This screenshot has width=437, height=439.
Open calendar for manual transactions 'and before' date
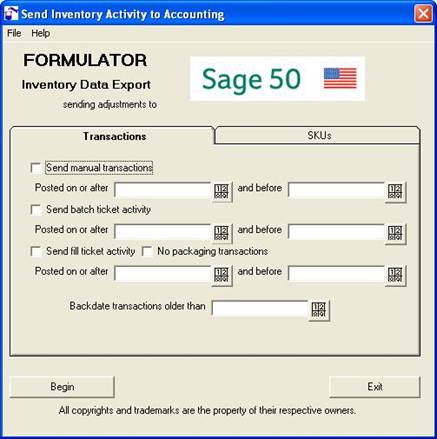[395, 192]
